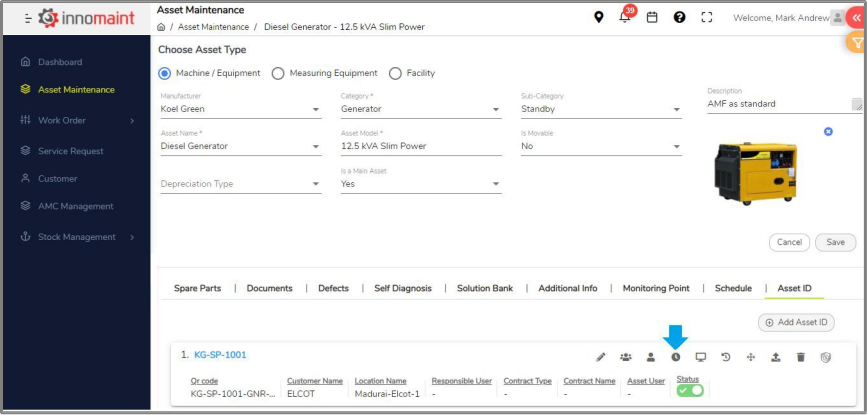Click the Add Asset ID button
This screenshot has height=415, width=867.
pyautogui.click(x=796, y=322)
